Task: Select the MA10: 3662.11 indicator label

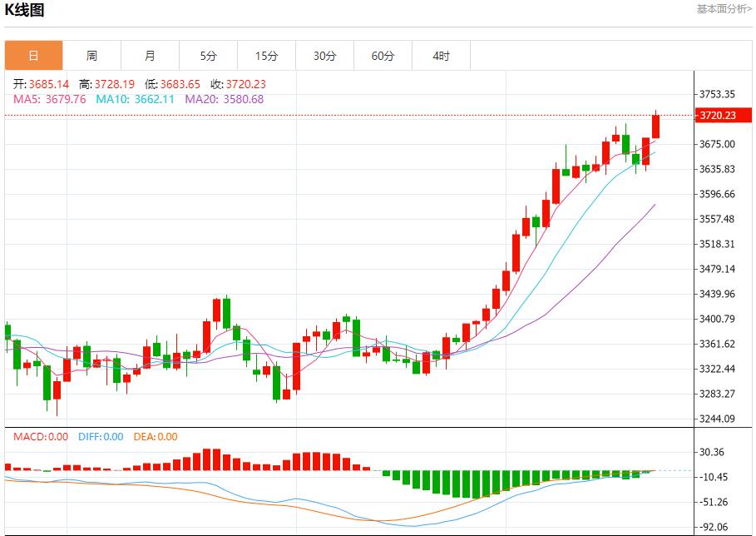Action: click(x=135, y=99)
